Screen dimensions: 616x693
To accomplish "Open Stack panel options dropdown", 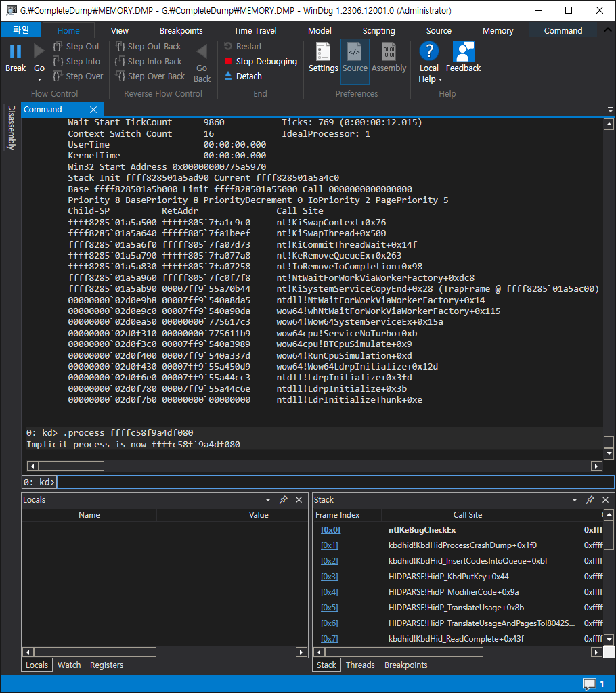I will point(575,500).
